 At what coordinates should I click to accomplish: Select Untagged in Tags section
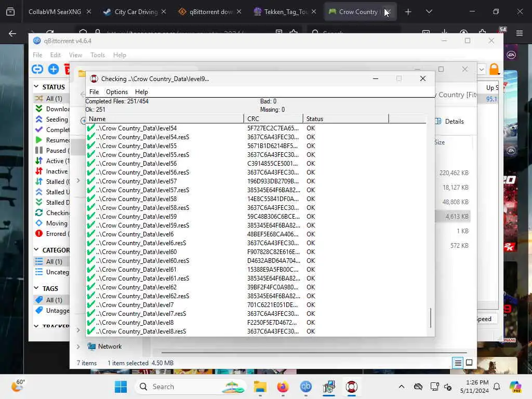tap(52, 311)
